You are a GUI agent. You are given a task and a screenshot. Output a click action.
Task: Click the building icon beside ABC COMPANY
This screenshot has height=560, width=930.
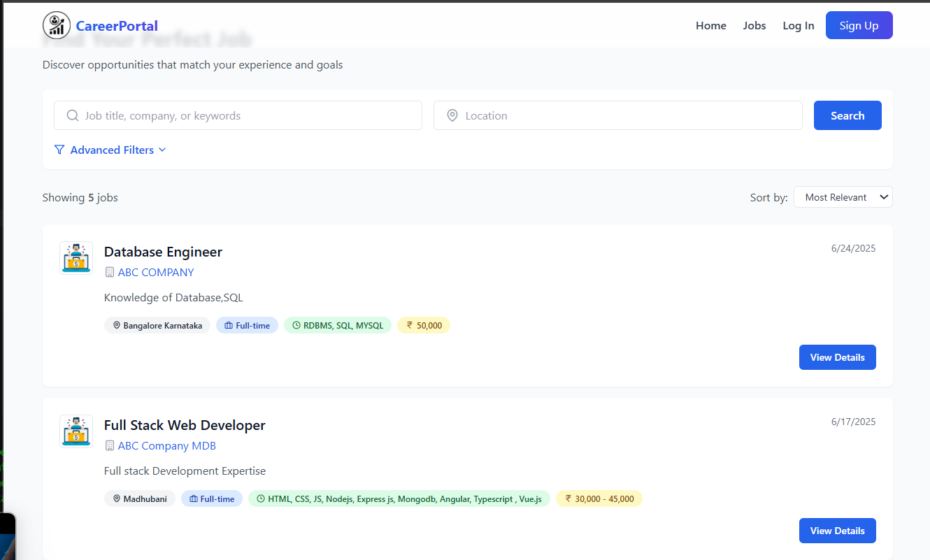109,272
